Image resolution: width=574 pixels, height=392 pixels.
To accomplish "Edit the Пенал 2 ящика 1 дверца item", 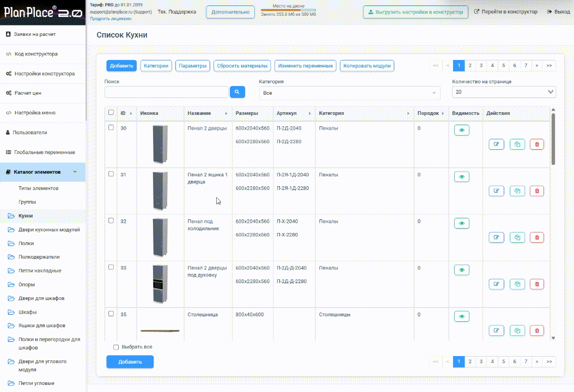I will [x=496, y=191].
